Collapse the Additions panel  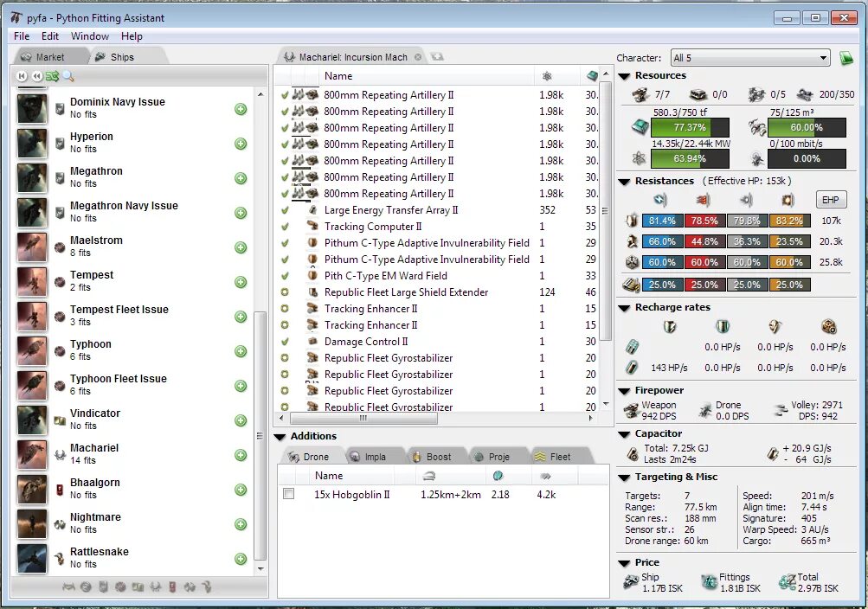[280, 437]
